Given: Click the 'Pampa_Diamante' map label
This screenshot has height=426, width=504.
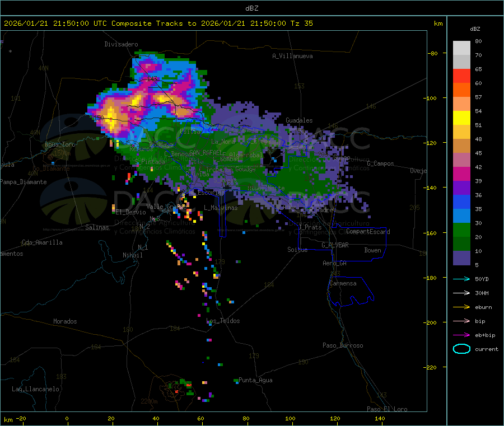Looking at the screenshot, I should pos(24,182).
